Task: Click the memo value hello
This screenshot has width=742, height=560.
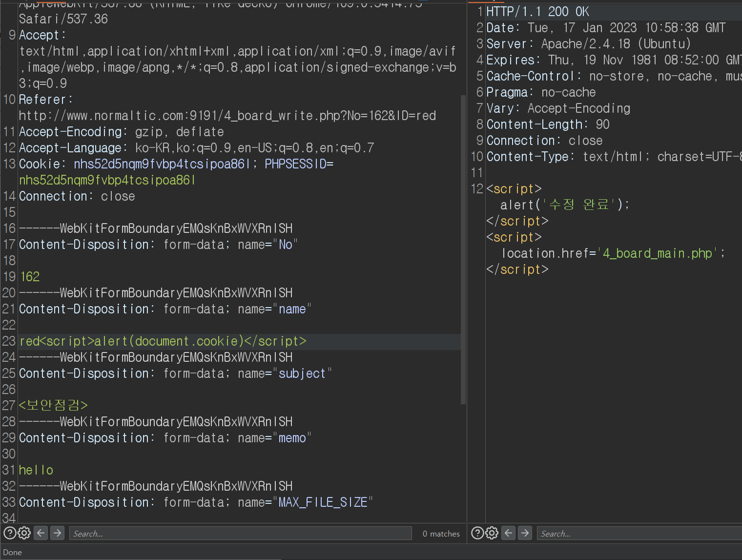Action: tap(36, 470)
